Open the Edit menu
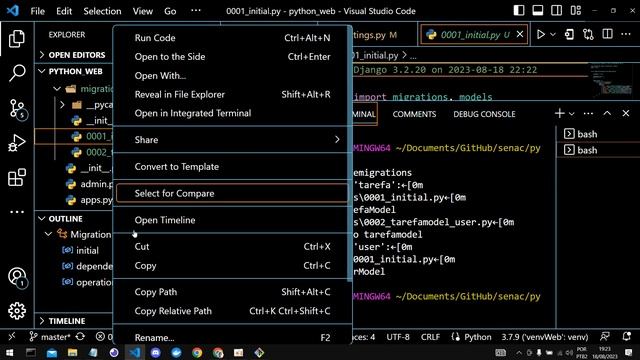The image size is (640, 360). tap(64, 11)
